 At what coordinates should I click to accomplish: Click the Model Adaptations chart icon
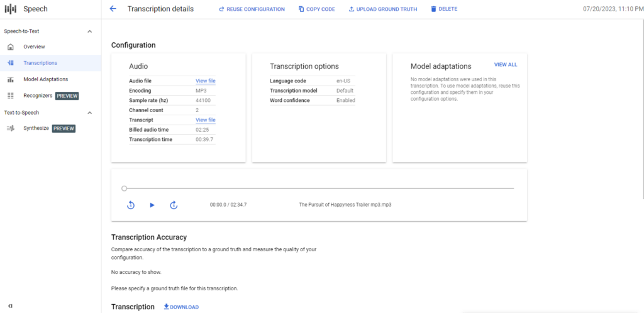(11, 79)
